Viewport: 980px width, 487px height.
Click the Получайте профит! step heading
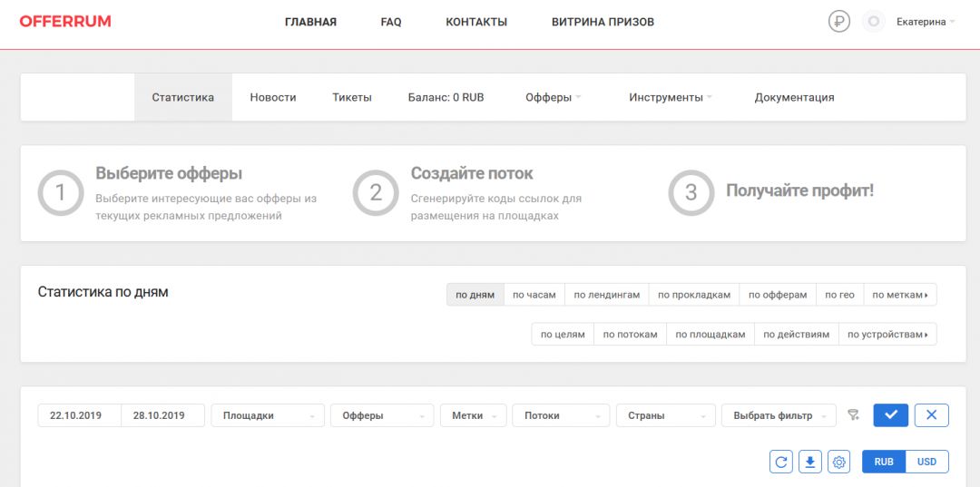click(799, 191)
